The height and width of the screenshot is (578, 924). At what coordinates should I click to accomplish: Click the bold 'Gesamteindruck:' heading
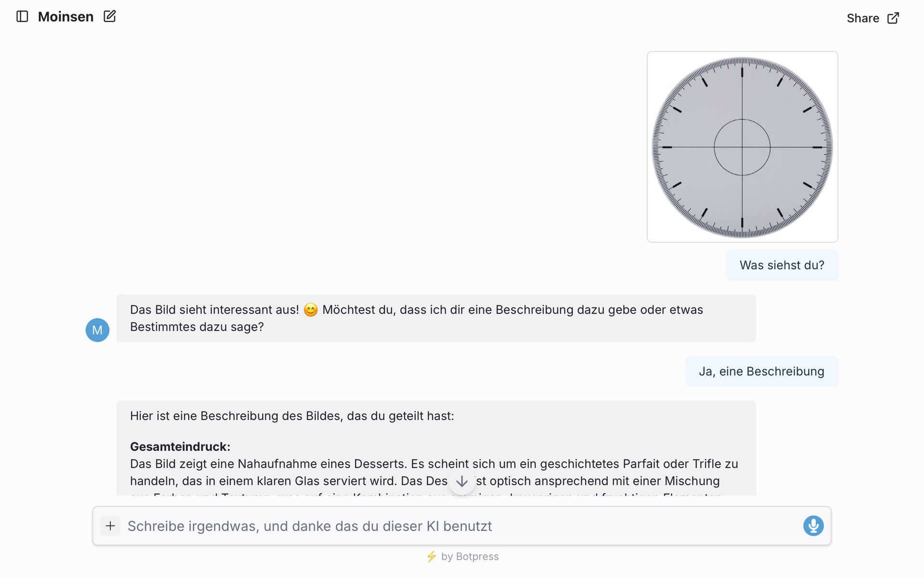click(180, 447)
